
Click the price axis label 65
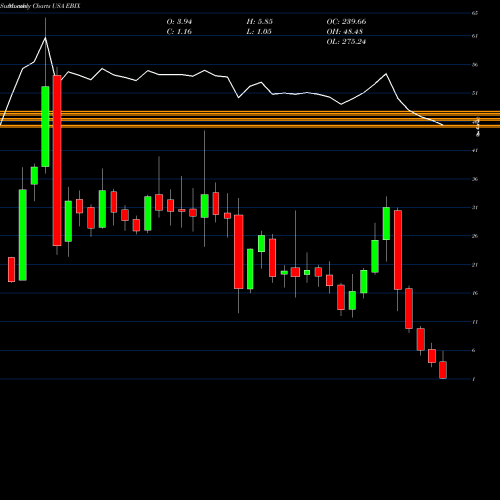click(x=475, y=13)
